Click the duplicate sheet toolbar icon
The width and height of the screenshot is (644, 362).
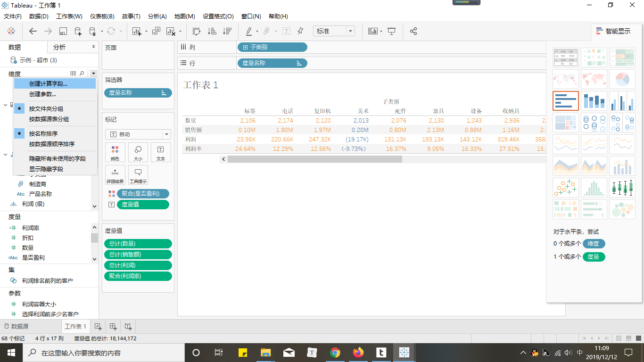pyautogui.click(x=156, y=31)
